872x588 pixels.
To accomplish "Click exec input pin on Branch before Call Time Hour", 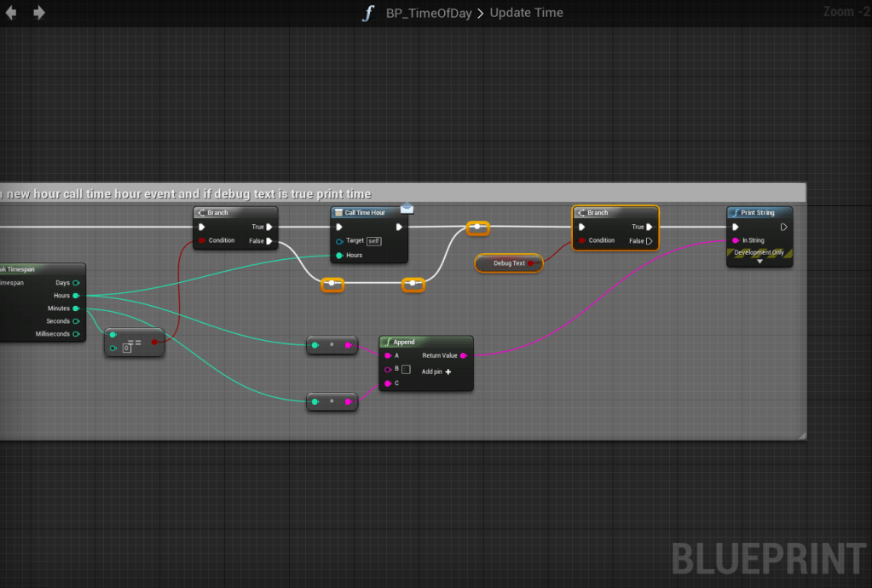I will coord(202,227).
